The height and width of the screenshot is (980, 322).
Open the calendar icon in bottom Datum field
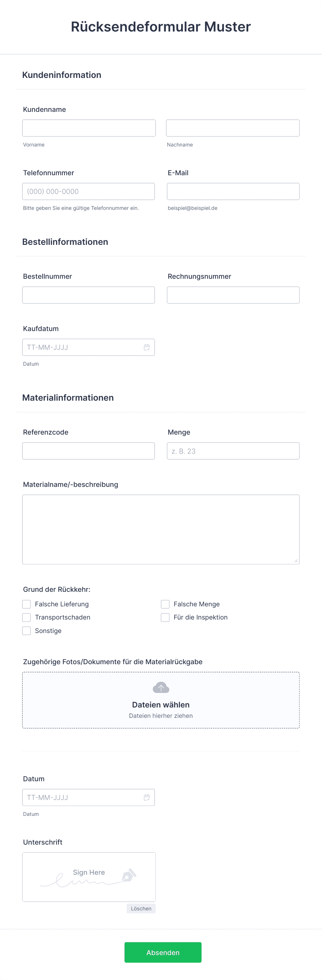(147, 798)
